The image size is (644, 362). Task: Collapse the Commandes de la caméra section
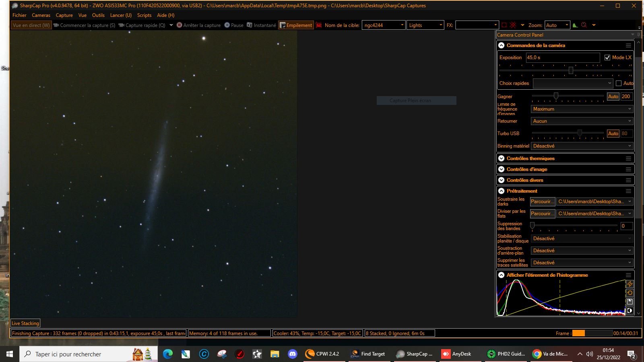click(502, 45)
